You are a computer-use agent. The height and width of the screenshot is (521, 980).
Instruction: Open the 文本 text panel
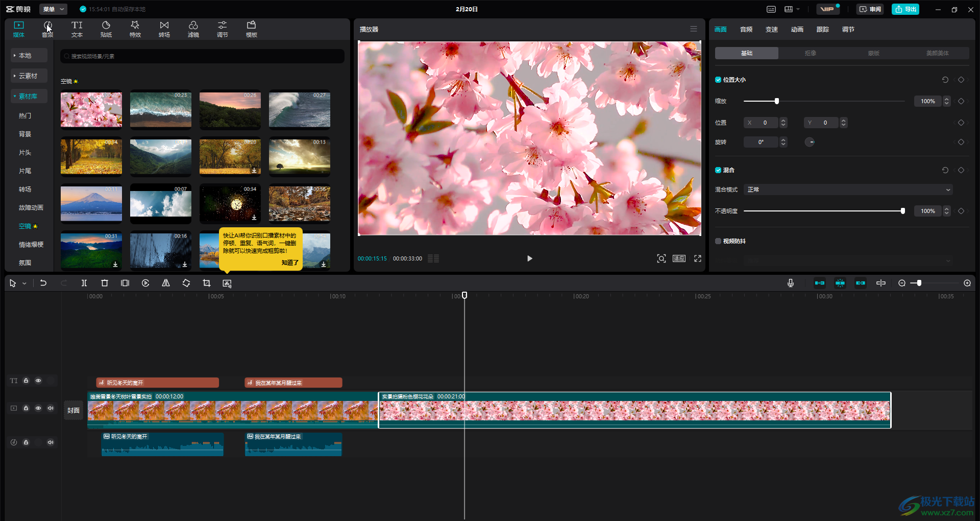[77, 29]
